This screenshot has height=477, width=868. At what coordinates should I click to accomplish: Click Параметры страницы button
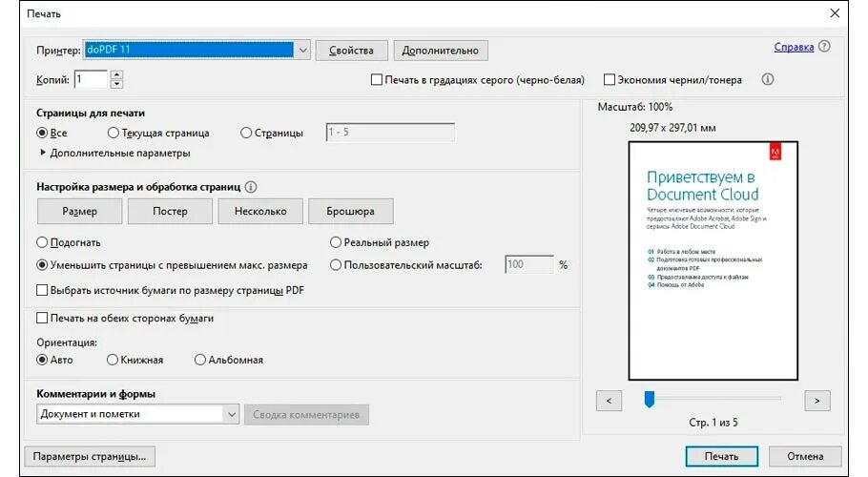[90, 457]
